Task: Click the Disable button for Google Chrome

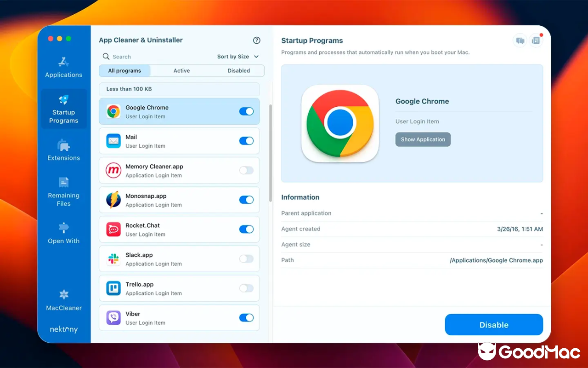Action: click(494, 324)
